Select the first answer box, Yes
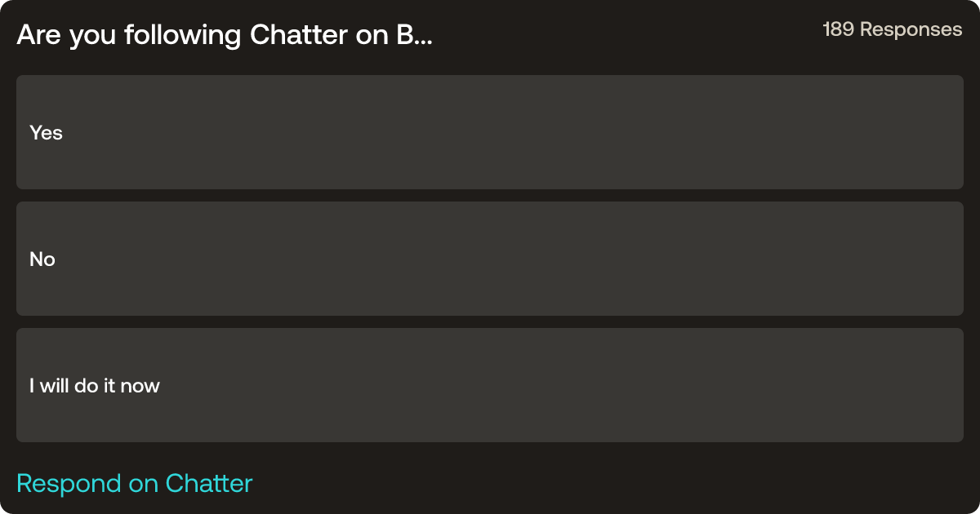The width and height of the screenshot is (980, 514). 490,132
